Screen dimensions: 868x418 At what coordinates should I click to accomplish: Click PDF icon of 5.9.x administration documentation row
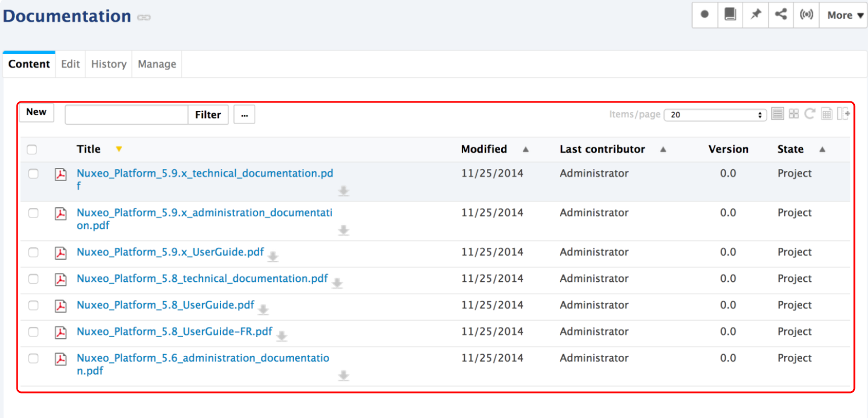pos(61,214)
